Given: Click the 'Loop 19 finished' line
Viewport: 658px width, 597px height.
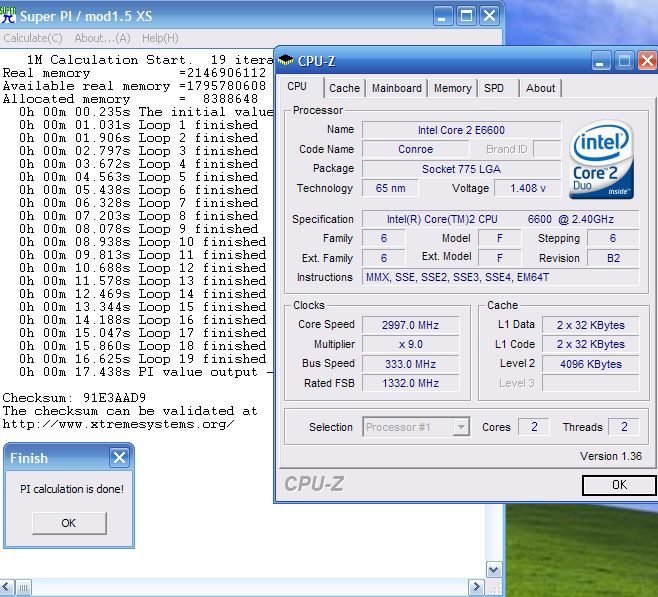Looking at the screenshot, I should pos(143,359).
